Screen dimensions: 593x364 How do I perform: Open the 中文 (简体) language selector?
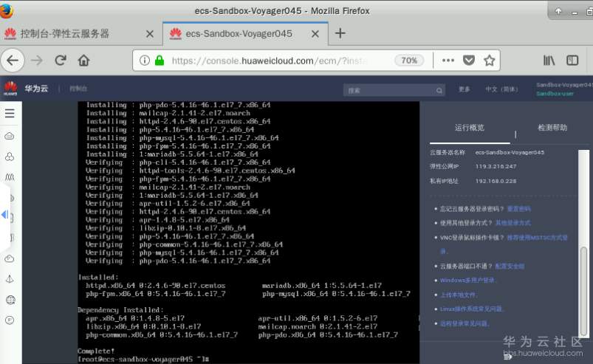tap(501, 89)
